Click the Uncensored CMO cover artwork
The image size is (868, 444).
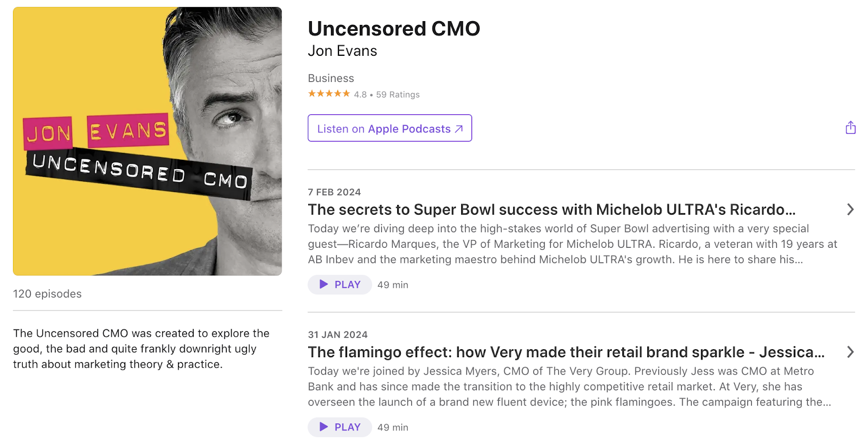[147, 141]
